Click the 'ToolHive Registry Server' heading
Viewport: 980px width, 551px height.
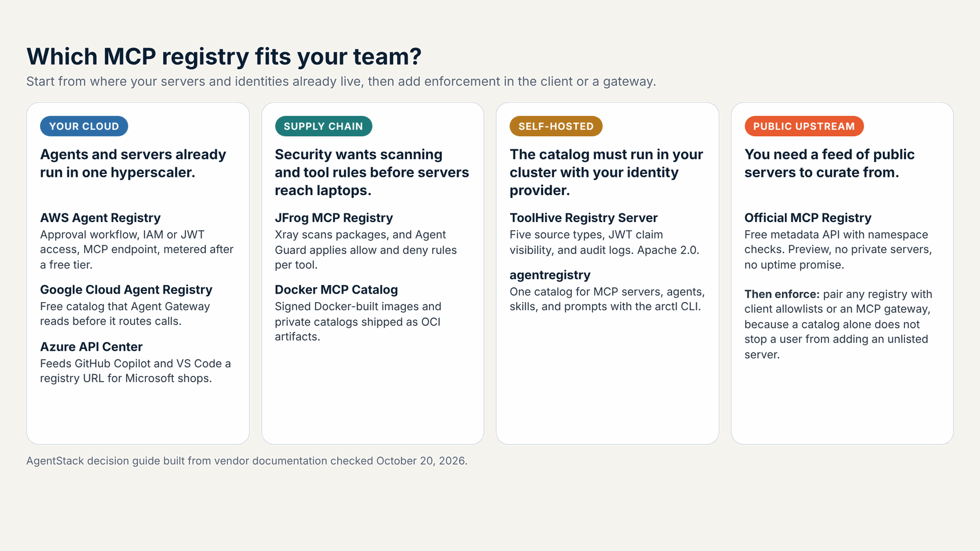pos(583,218)
